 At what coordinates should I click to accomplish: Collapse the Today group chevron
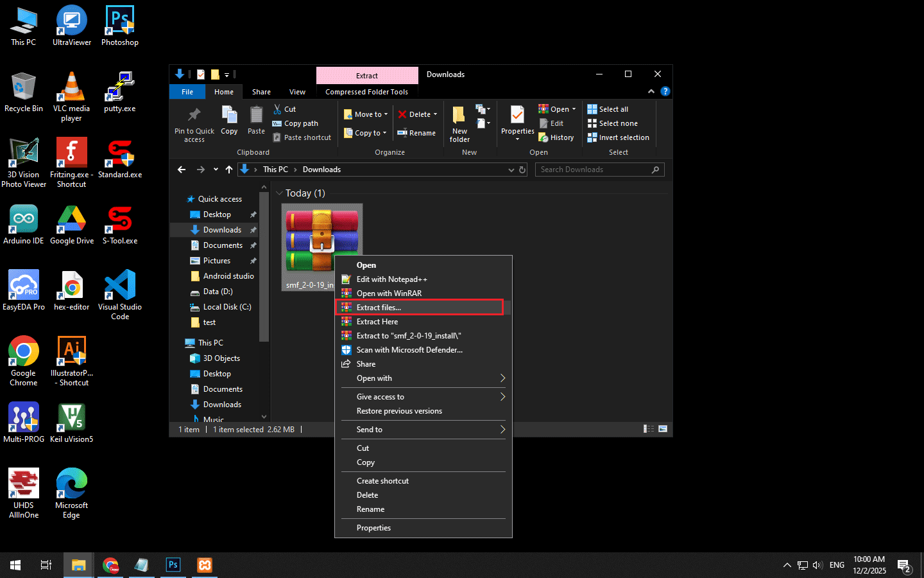click(x=279, y=193)
